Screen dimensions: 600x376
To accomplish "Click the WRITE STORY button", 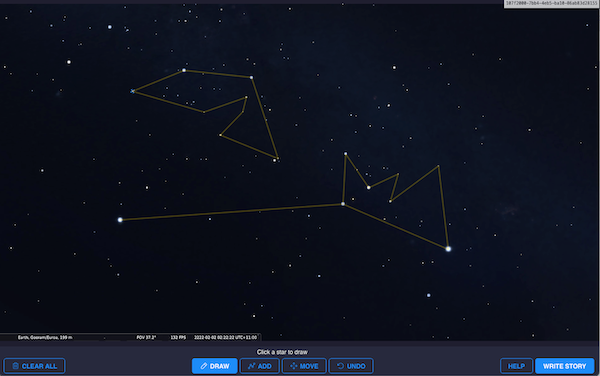I will (x=565, y=366).
